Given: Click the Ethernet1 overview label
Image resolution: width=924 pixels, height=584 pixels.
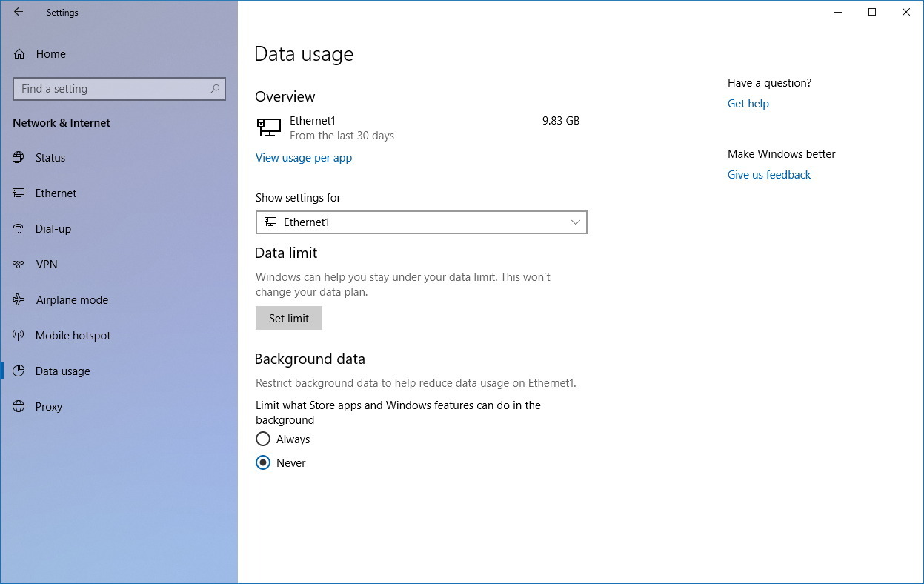Looking at the screenshot, I should (x=313, y=121).
